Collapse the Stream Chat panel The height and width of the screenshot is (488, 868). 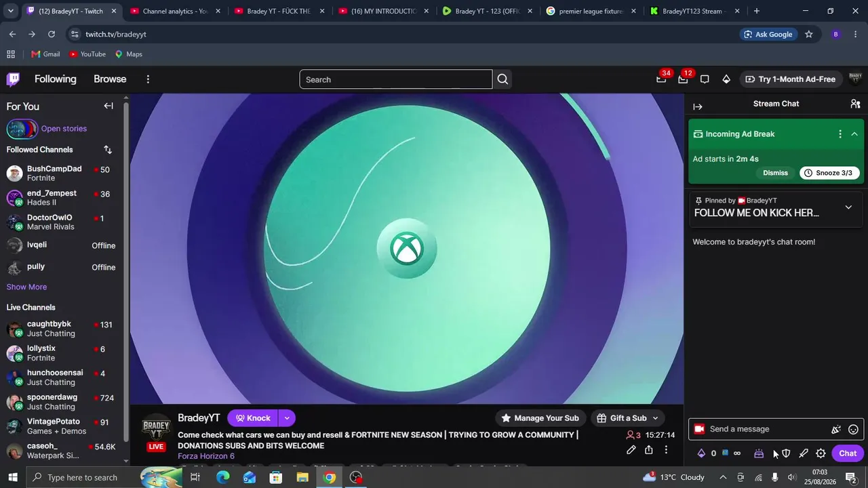tap(698, 106)
